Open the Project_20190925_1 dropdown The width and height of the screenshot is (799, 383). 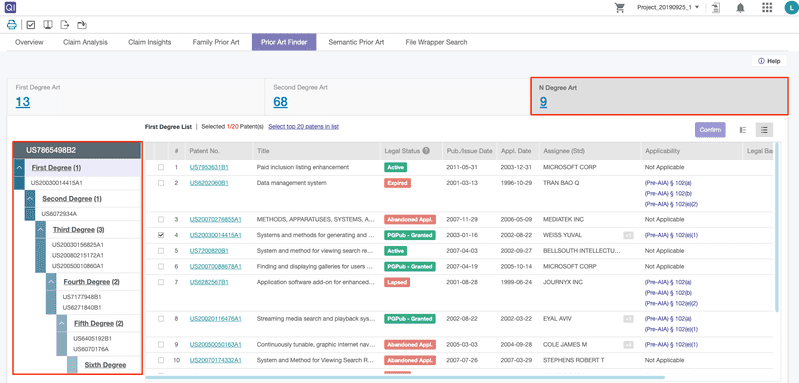668,7
